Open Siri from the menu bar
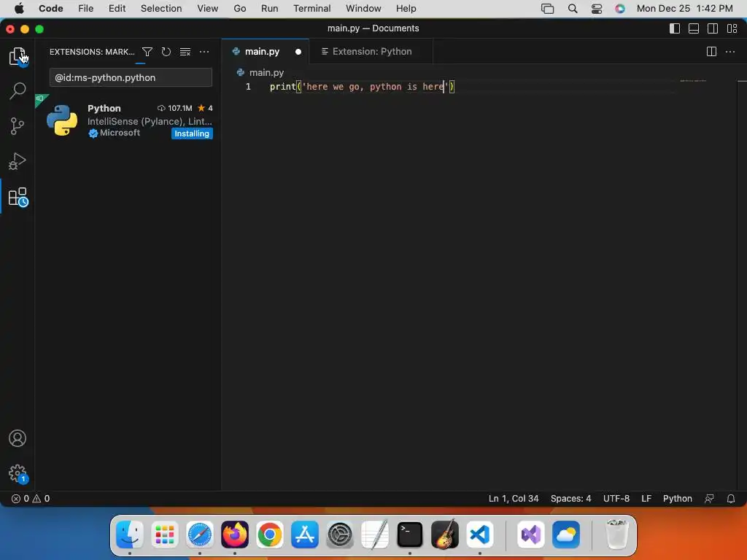The width and height of the screenshot is (747, 560). click(620, 9)
